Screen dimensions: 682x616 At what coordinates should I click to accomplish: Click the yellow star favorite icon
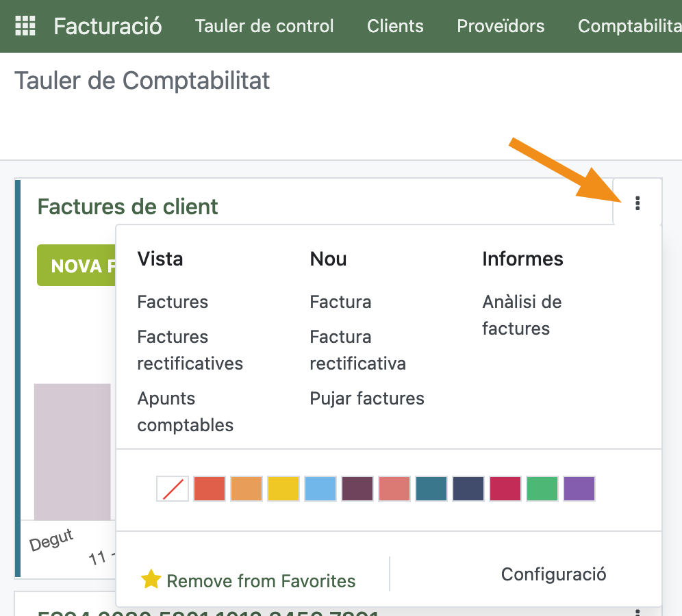151,580
